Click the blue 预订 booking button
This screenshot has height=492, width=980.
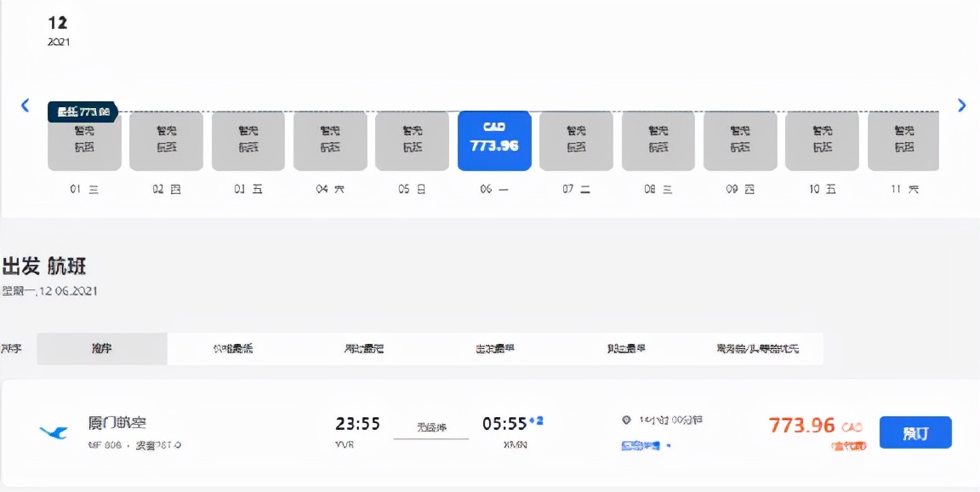click(x=915, y=432)
